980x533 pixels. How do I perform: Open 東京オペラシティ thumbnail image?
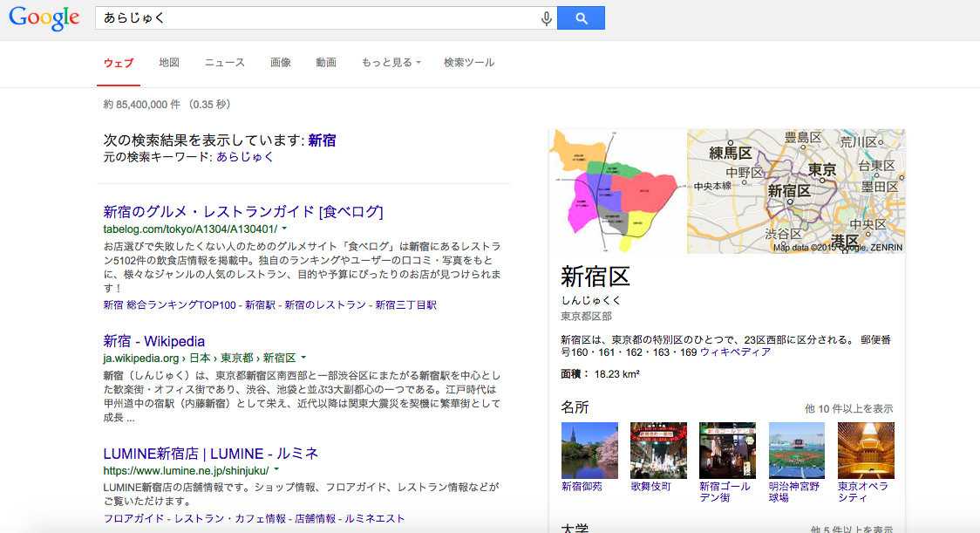click(866, 450)
